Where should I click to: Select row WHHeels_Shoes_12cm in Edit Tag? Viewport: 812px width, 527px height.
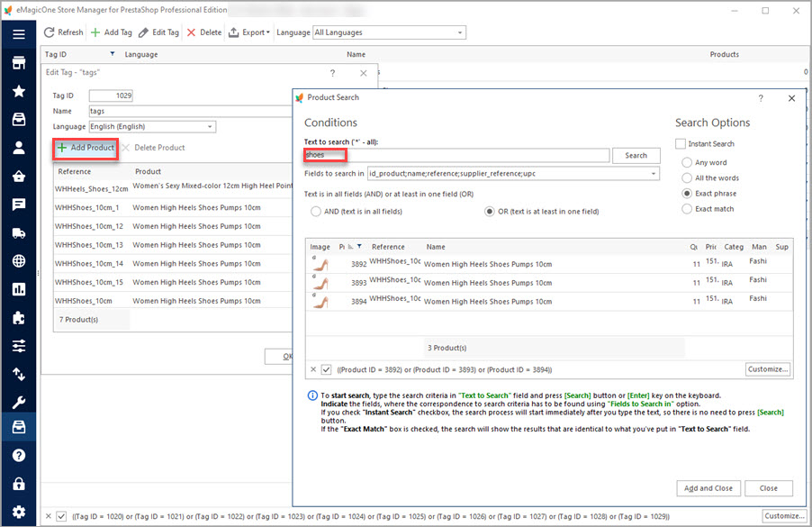[174, 187]
